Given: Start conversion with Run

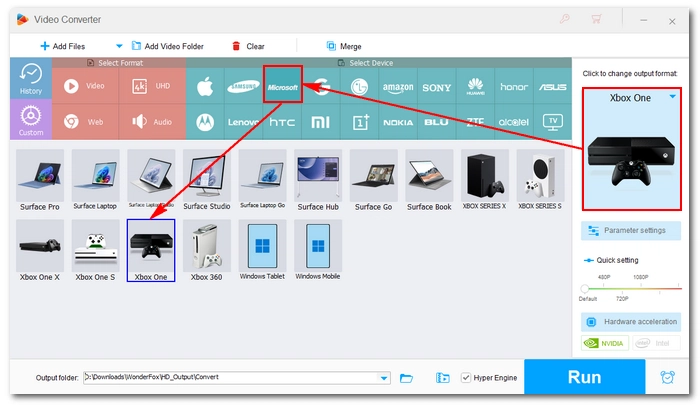Looking at the screenshot, I should pos(584,377).
